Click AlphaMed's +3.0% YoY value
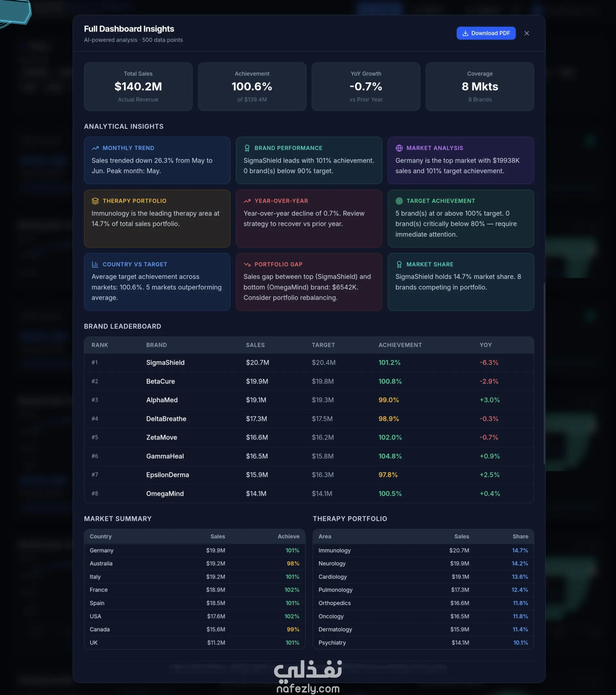Image resolution: width=616 pixels, height=695 pixels. pos(490,400)
